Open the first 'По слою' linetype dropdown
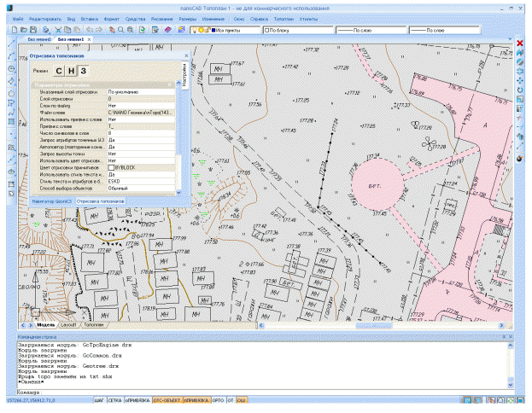Image resolution: width=532 pixels, height=413 pixels. coord(371,30)
